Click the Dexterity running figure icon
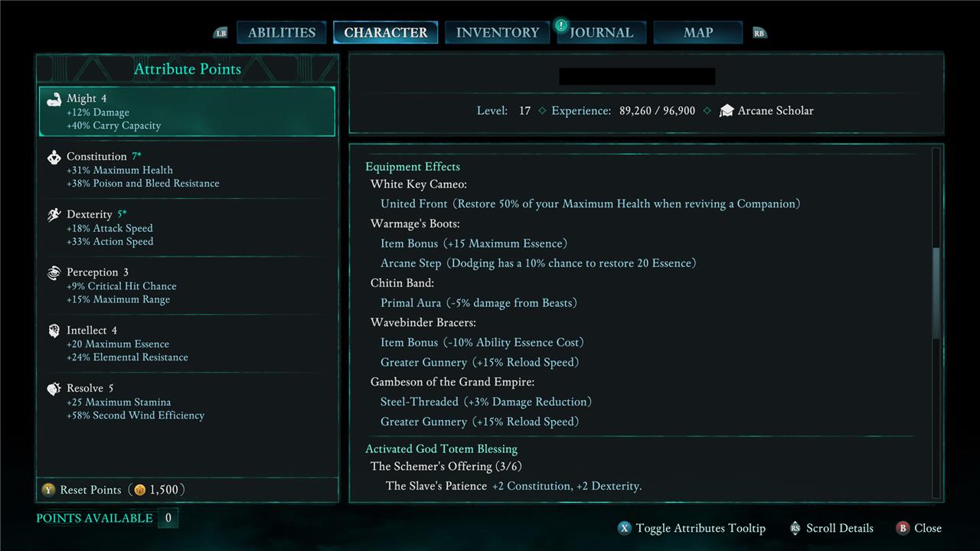Screen dimensions: 980x551 (54, 216)
